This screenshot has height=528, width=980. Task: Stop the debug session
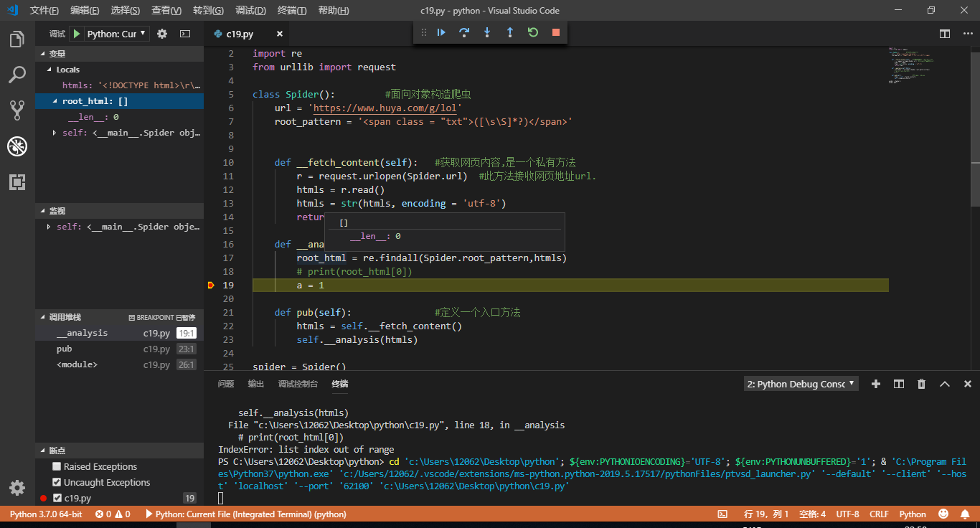[556, 32]
